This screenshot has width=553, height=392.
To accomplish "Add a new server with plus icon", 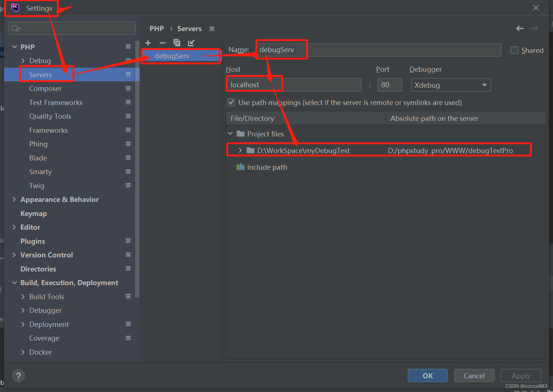I will pyautogui.click(x=148, y=43).
